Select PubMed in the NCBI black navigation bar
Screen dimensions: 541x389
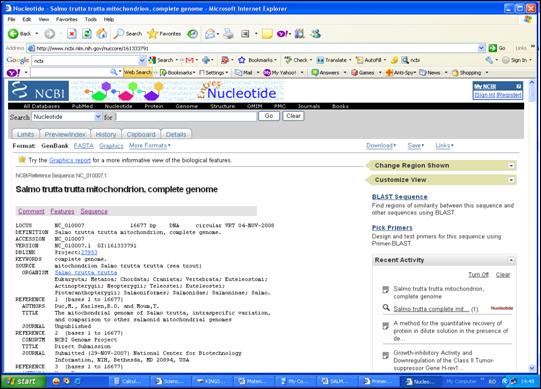pyautogui.click(x=82, y=106)
